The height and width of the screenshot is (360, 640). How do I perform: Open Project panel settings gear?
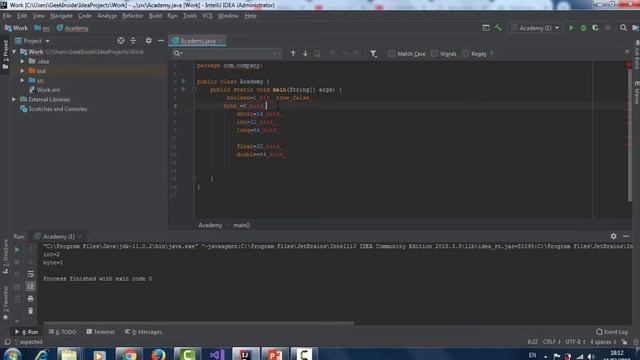[x=149, y=40]
